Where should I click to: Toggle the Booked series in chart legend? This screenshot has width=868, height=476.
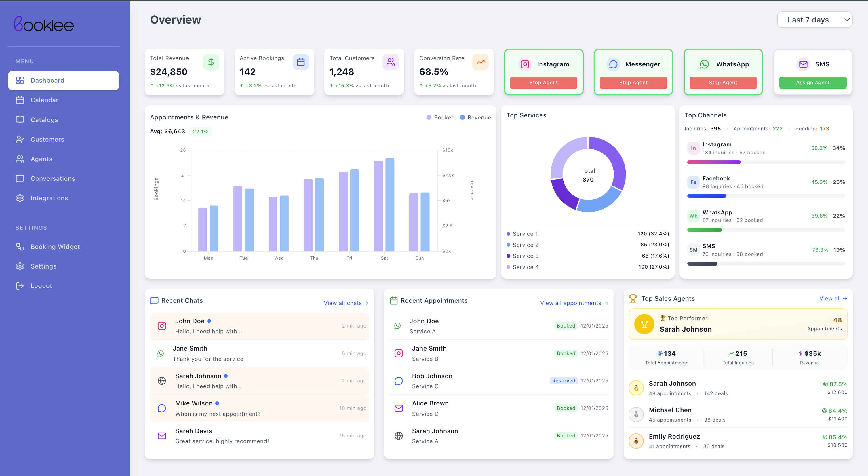[x=440, y=118]
